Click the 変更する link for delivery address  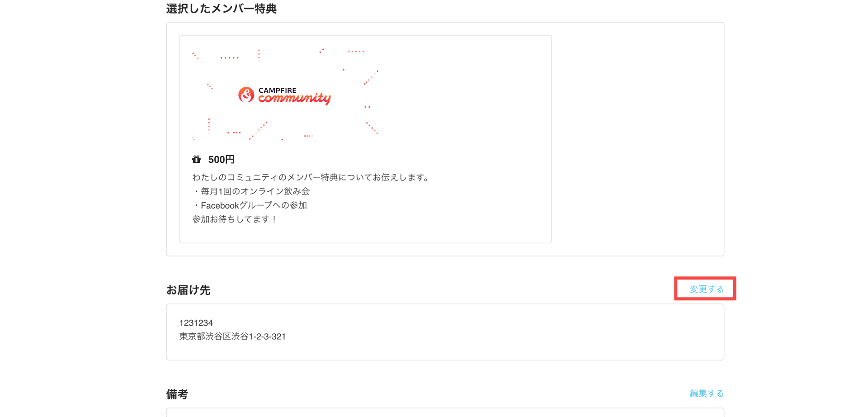point(707,289)
